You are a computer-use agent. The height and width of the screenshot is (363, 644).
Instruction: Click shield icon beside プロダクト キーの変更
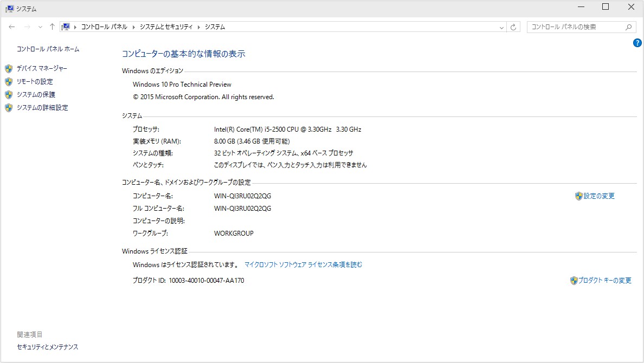point(574,281)
